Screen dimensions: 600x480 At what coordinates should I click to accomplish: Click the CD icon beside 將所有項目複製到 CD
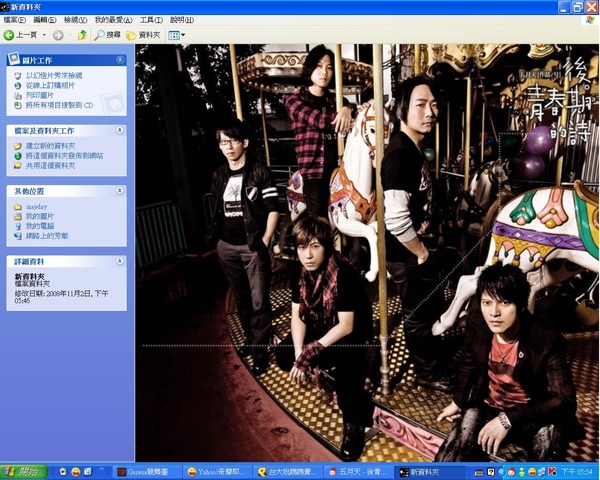pos(18,105)
